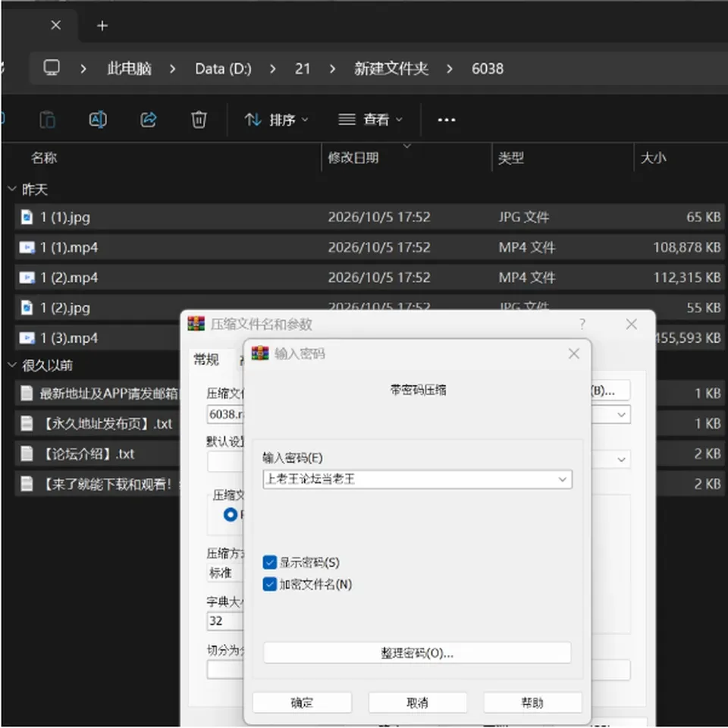The height and width of the screenshot is (728, 728).
Task: Select the image icon of 1 (2).jpg
Action: click(x=27, y=307)
